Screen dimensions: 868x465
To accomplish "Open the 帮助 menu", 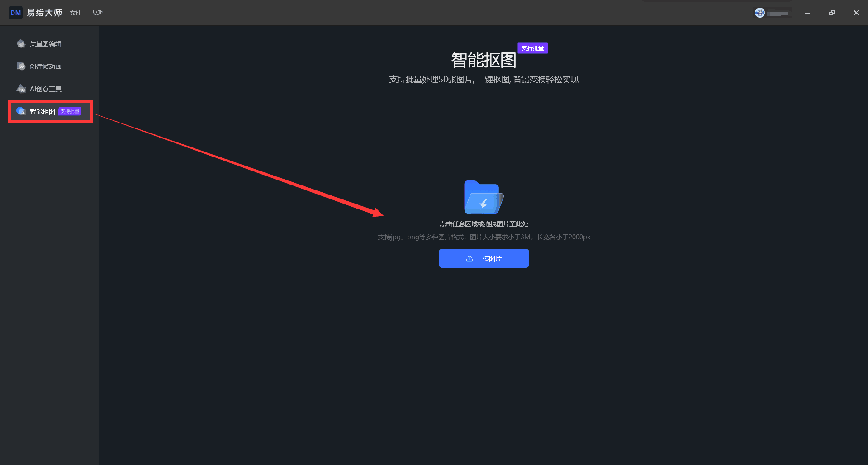I will point(97,13).
